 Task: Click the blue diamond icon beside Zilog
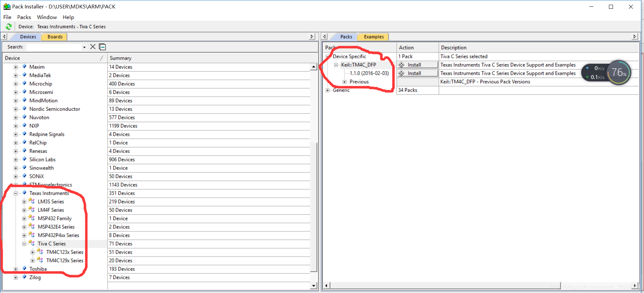[x=24, y=277]
